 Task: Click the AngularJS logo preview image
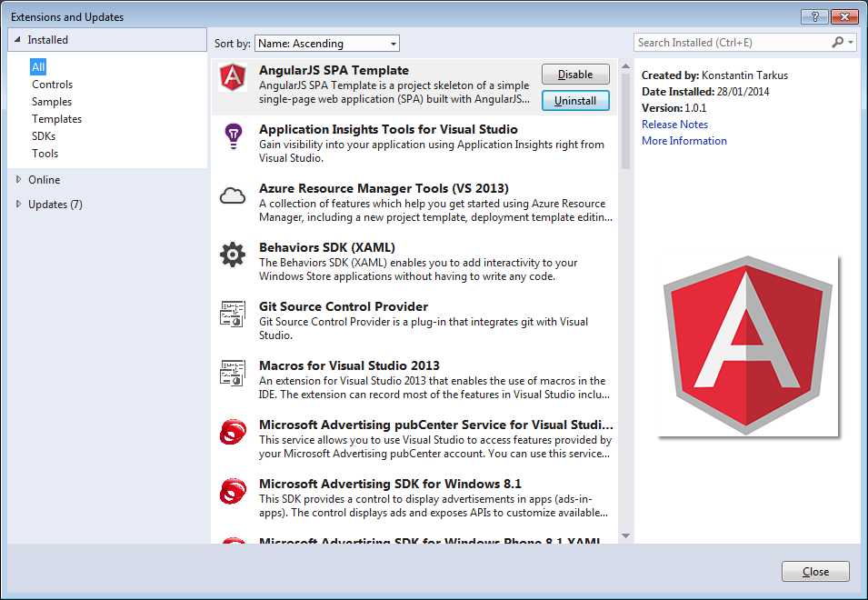(747, 346)
